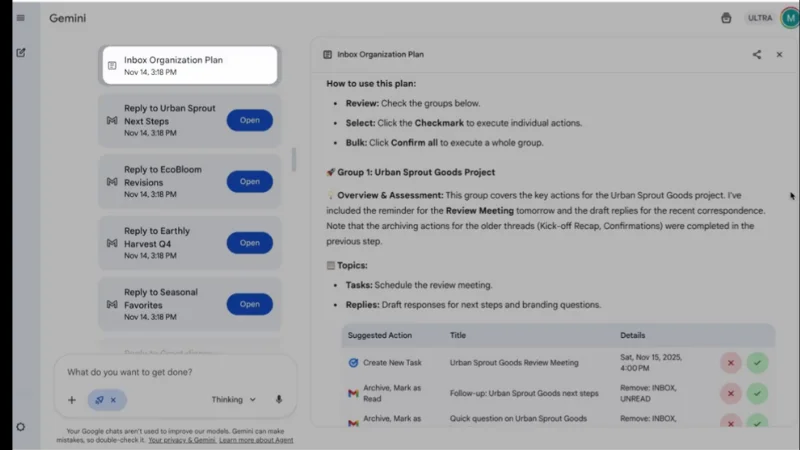Click Gmail icon in Quick question row
The image size is (800, 450).
[x=353, y=423]
